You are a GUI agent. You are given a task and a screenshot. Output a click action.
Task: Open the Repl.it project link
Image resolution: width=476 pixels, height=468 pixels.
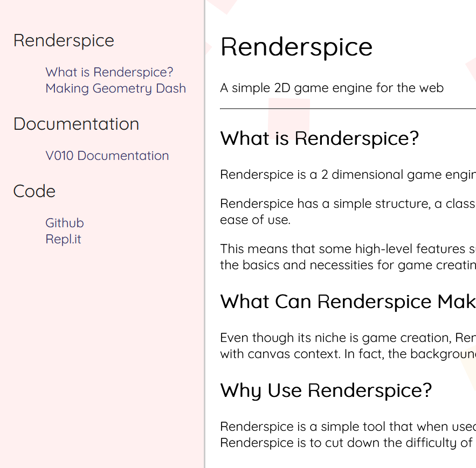(63, 239)
